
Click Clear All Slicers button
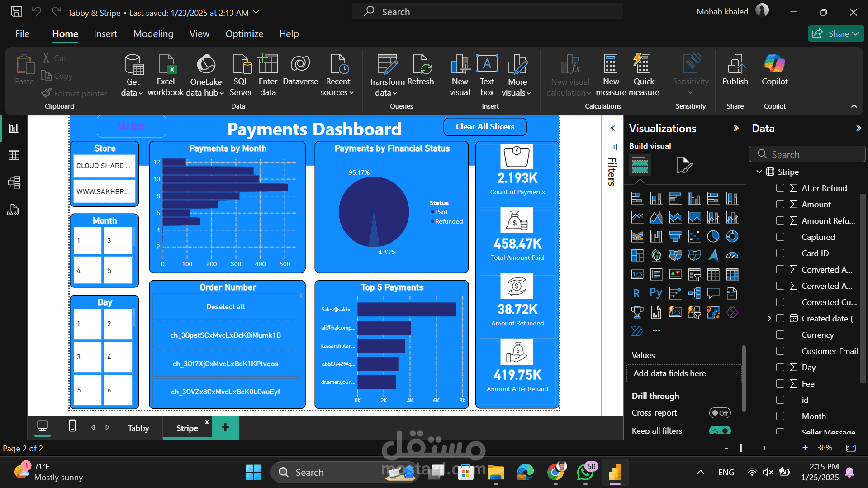click(485, 127)
